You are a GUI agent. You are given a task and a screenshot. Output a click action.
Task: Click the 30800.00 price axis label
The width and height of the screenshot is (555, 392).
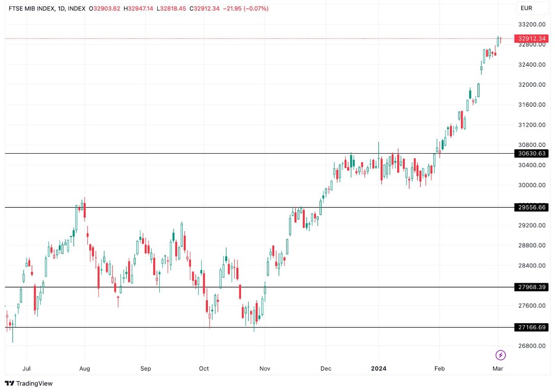(532, 144)
